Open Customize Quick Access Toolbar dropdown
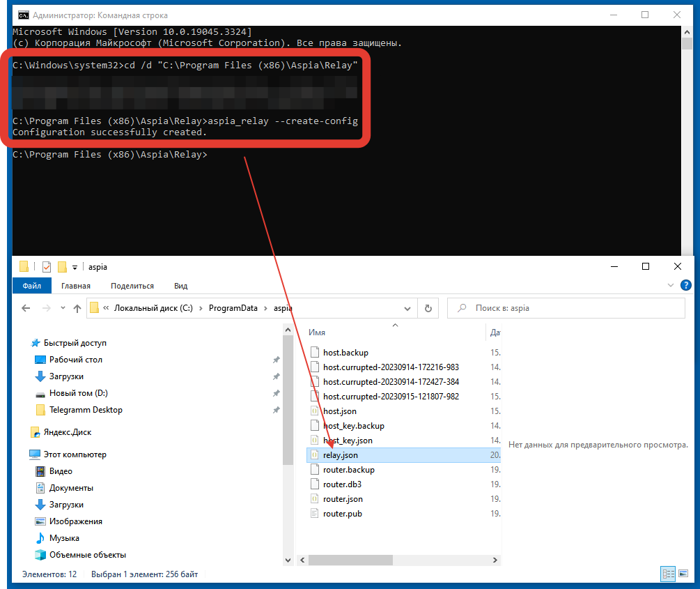700x589 pixels. pyautogui.click(x=75, y=267)
